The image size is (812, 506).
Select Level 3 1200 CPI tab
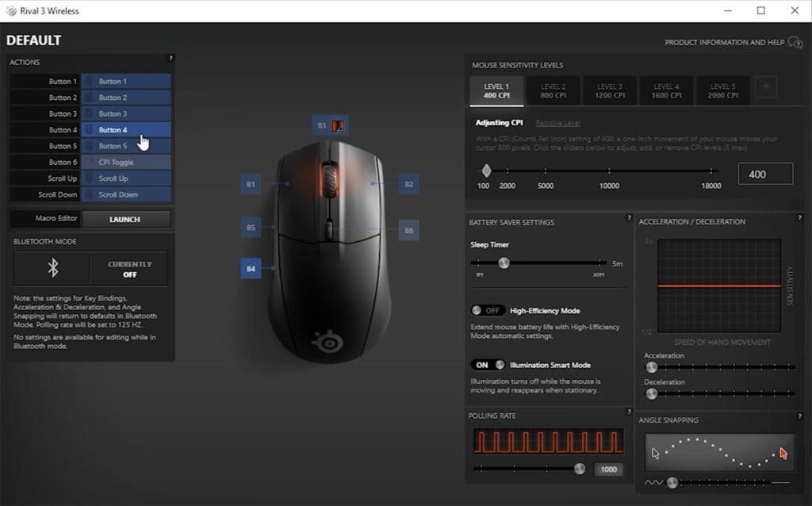(x=610, y=91)
